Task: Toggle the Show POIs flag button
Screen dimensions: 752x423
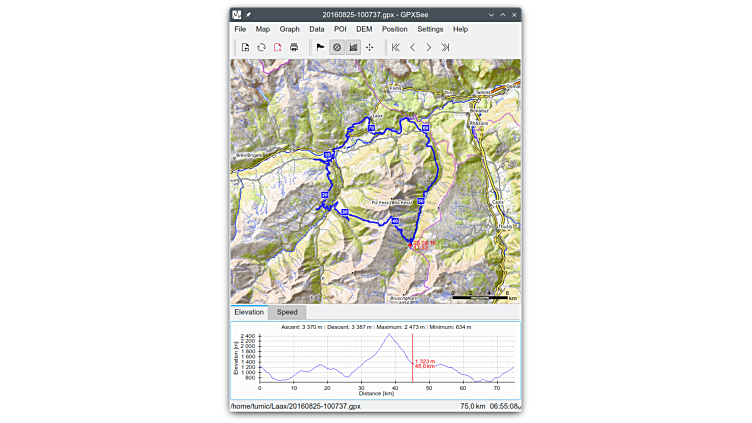Action: 320,47
